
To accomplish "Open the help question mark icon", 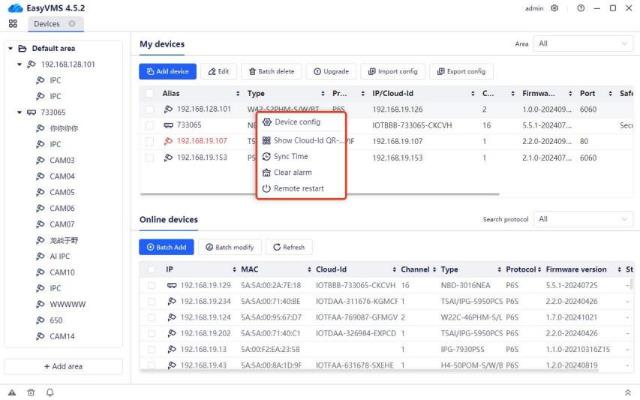I will pyautogui.click(x=578, y=7).
